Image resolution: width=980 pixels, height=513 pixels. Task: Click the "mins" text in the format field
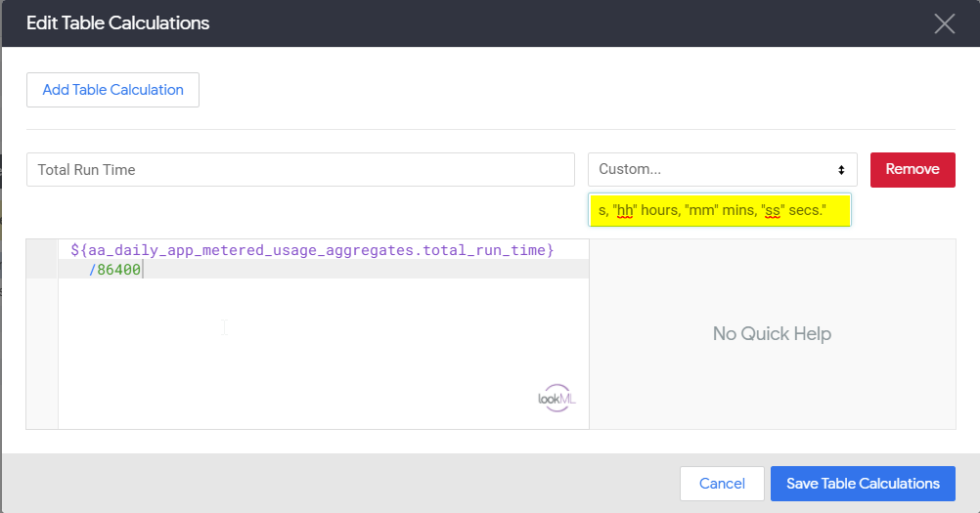pos(738,210)
